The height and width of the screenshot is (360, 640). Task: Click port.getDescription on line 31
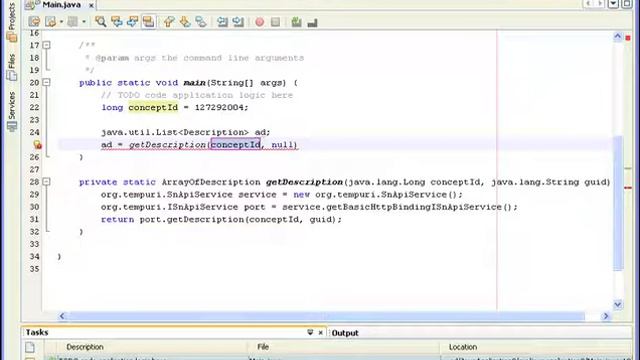(192, 220)
